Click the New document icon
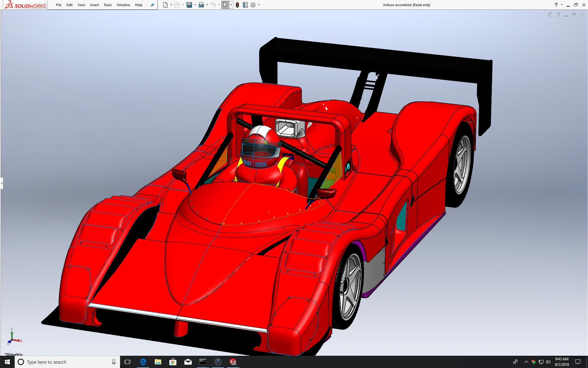 coord(165,5)
